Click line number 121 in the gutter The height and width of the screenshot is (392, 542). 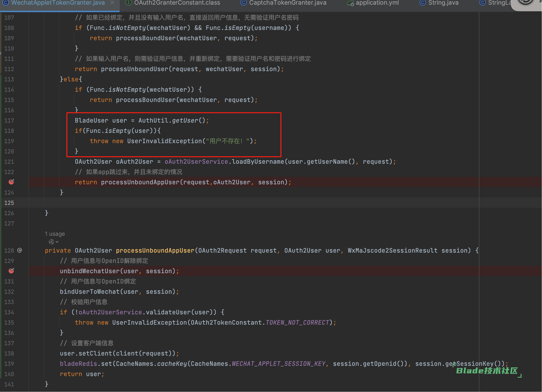(x=9, y=162)
